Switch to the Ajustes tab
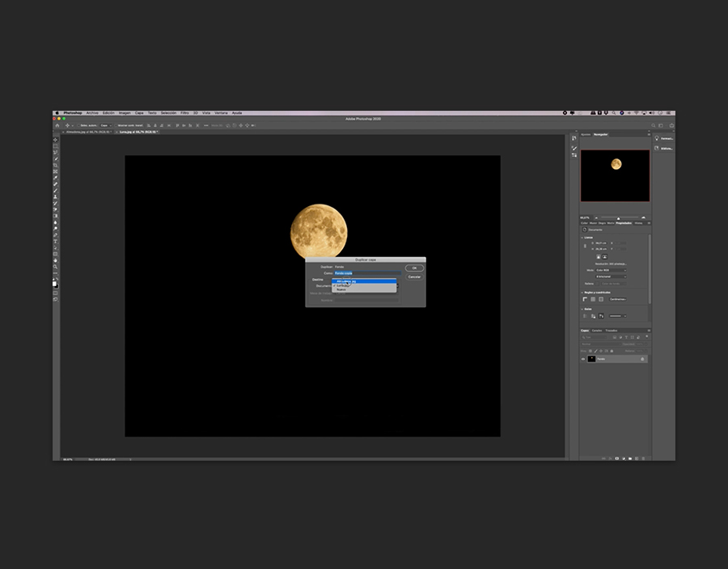 [586, 134]
